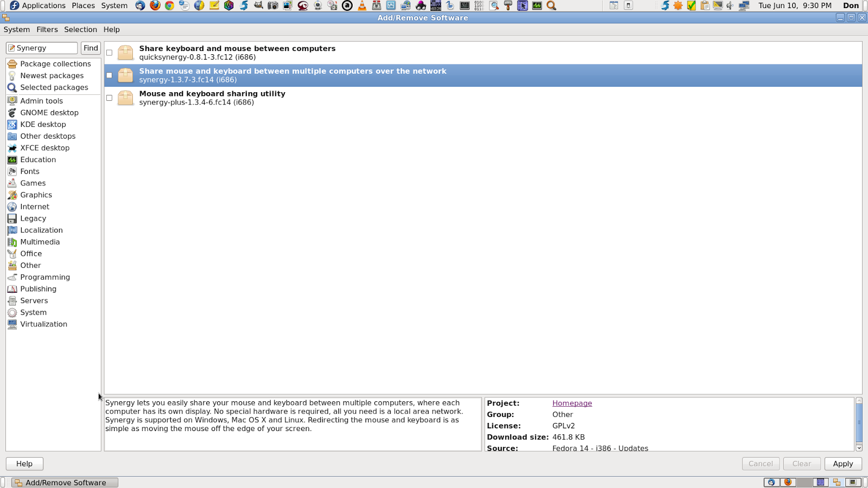Open the Help menu
868x488 pixels.
(x=112, y=29)
